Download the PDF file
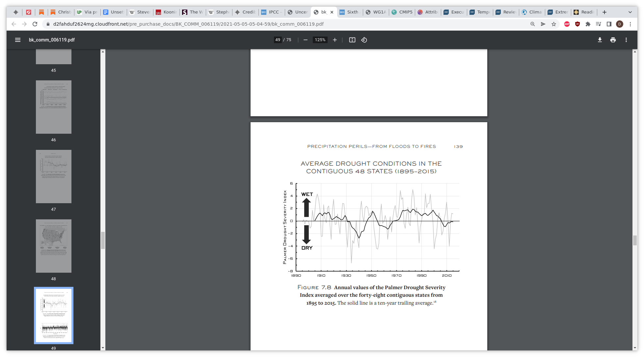Screen dimensions: 644x357 pos(600,40)
